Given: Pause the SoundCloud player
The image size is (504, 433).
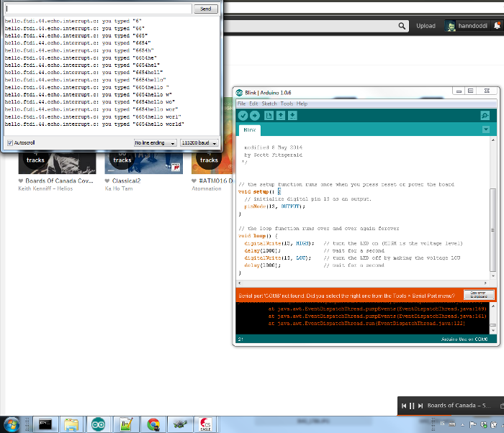Looking at the screenshot, I should 412,406.
